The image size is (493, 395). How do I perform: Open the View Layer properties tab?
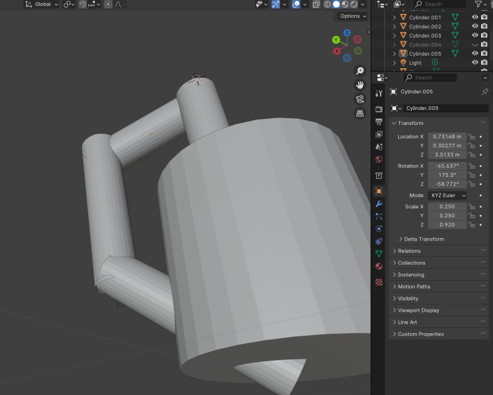tap(379, 134)
